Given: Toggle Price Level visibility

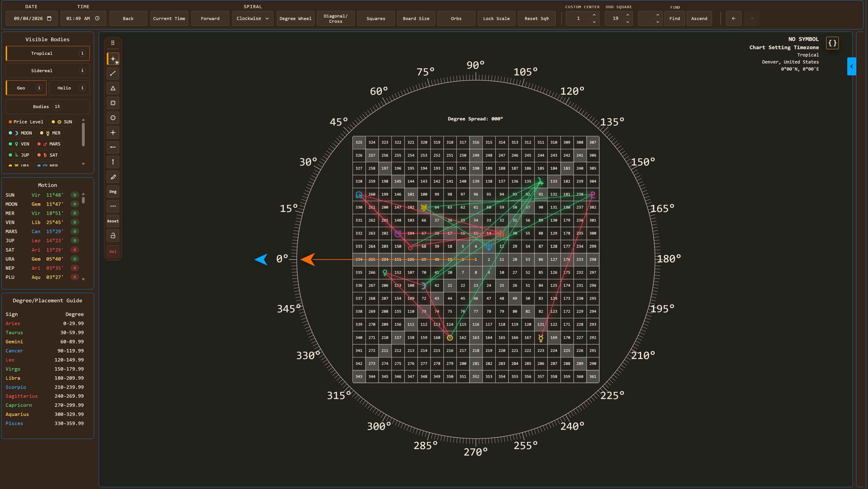Looking at the screenshot, I should [x=26, y=122].
